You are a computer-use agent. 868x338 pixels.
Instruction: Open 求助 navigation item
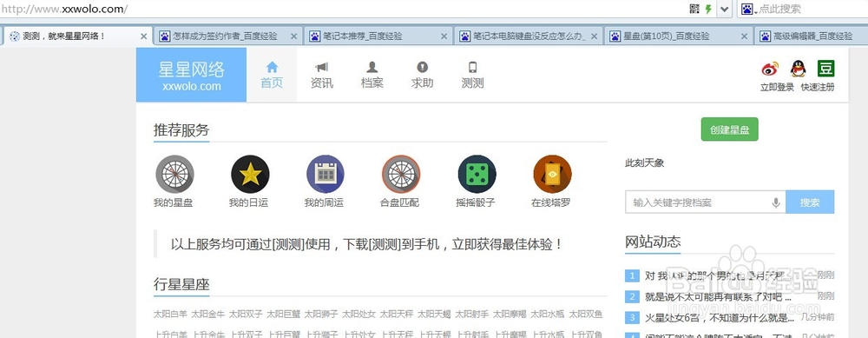coord(423,75)
